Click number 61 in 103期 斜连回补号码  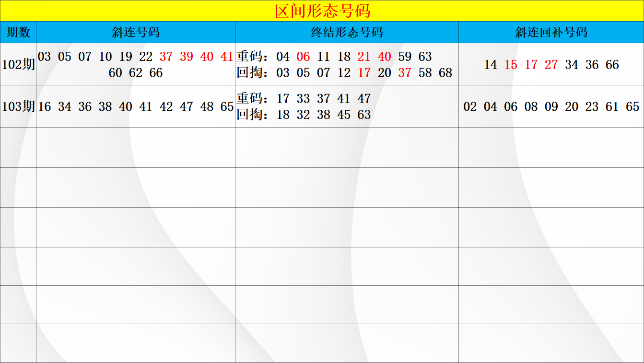612,106
